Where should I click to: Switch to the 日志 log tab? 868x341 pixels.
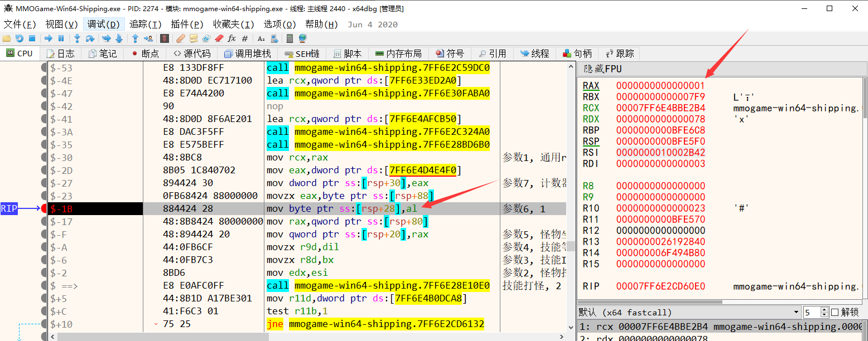[x=61, y=53]
